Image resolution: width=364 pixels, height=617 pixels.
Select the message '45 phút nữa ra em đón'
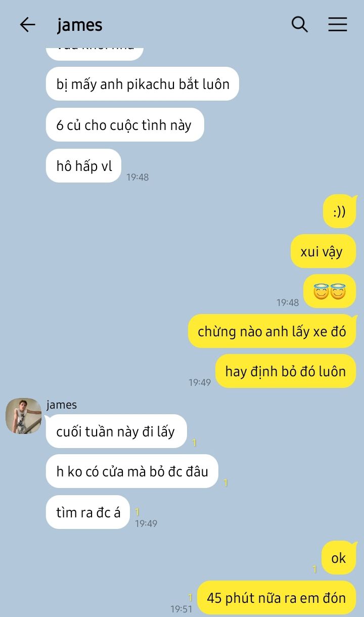point(277,598)
